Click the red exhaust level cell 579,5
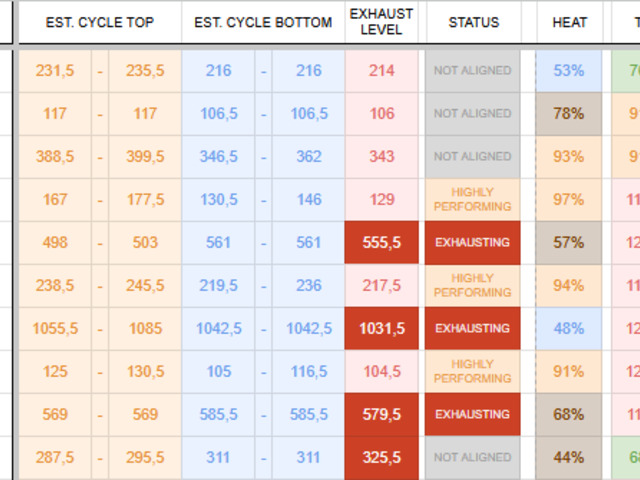This screenshot has width=640, height=480. pyautogui.click(x=381, y=414)
